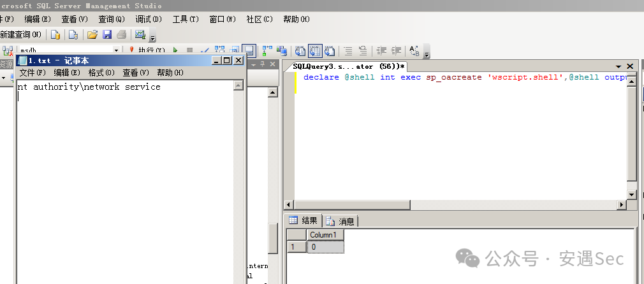644x284 pixels.
Task: Click the new database engine query icon
Action: [x=55, y=35]
